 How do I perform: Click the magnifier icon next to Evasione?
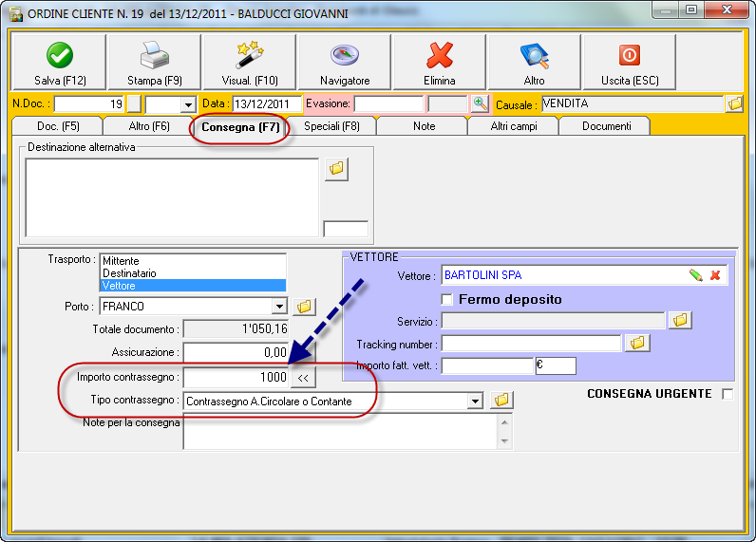(480, 103)
